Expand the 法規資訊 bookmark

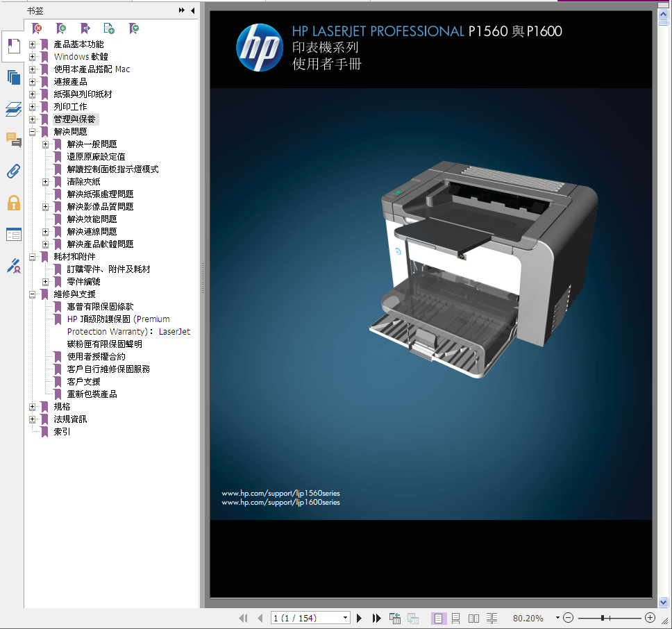(x=32, y=419)
